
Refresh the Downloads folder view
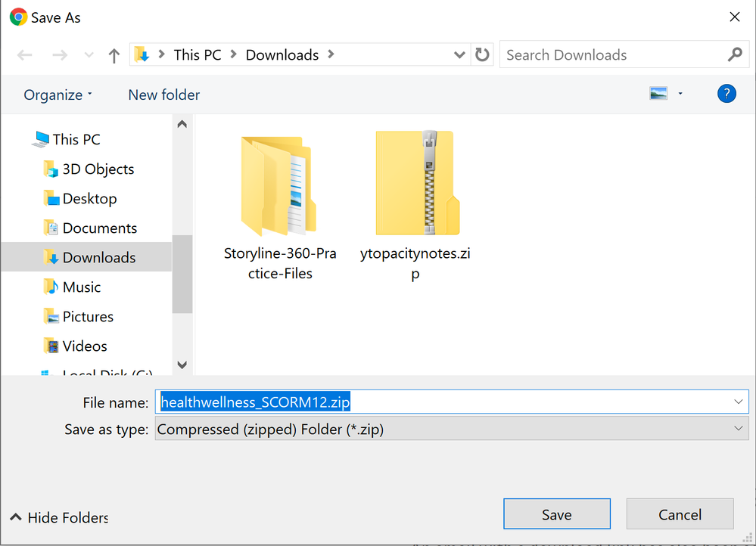(x=482, y=55)
